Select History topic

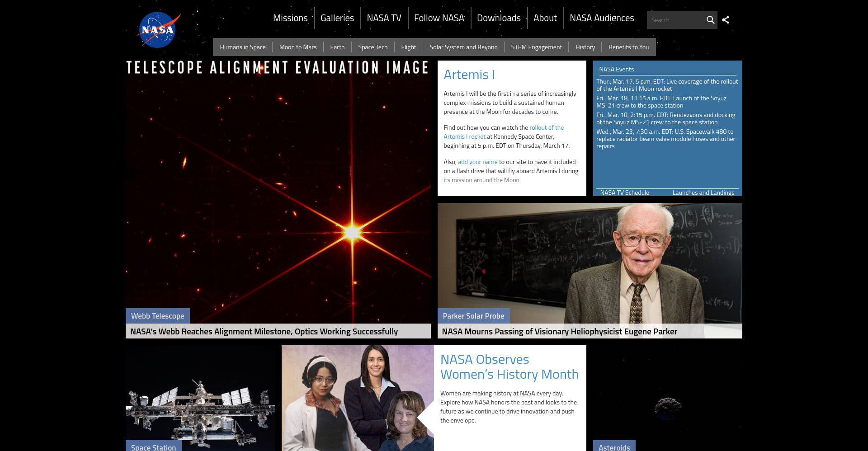(585, 47)
